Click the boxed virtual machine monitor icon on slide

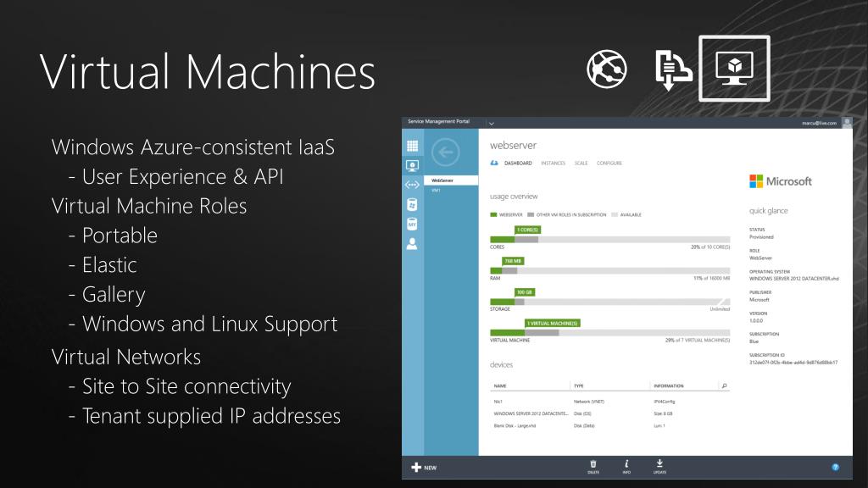(x=735, y=69)
